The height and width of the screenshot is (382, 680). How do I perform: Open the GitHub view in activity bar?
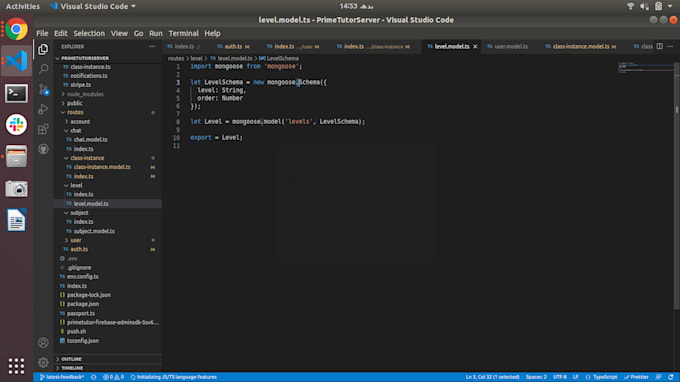(x=43, y=149)
